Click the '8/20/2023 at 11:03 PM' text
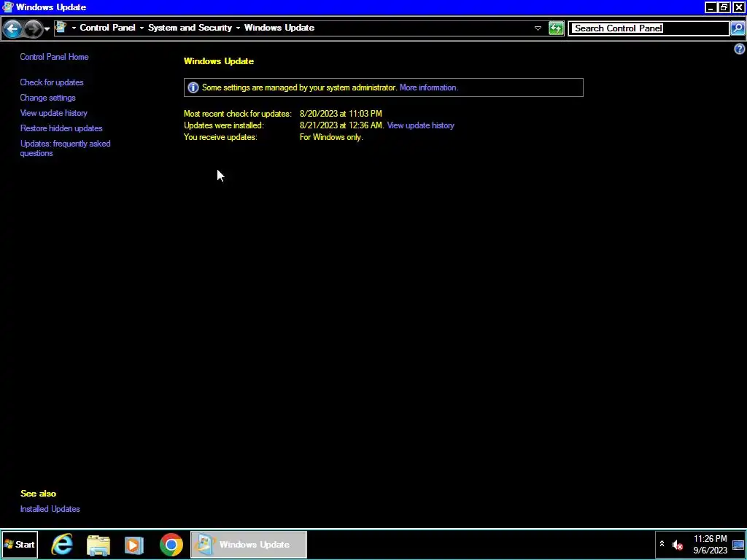Image resolution: width=747 pixels, height=560 pixels. pos(341,113)
